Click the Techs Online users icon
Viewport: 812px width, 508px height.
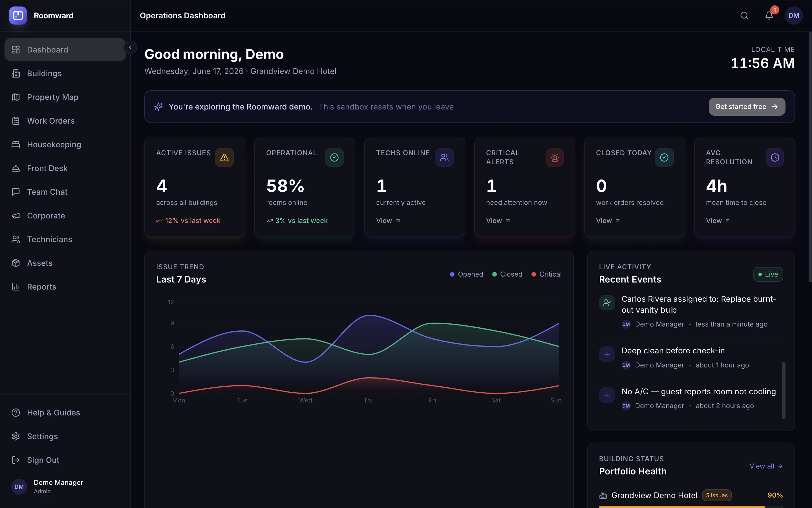click(444, 157)
